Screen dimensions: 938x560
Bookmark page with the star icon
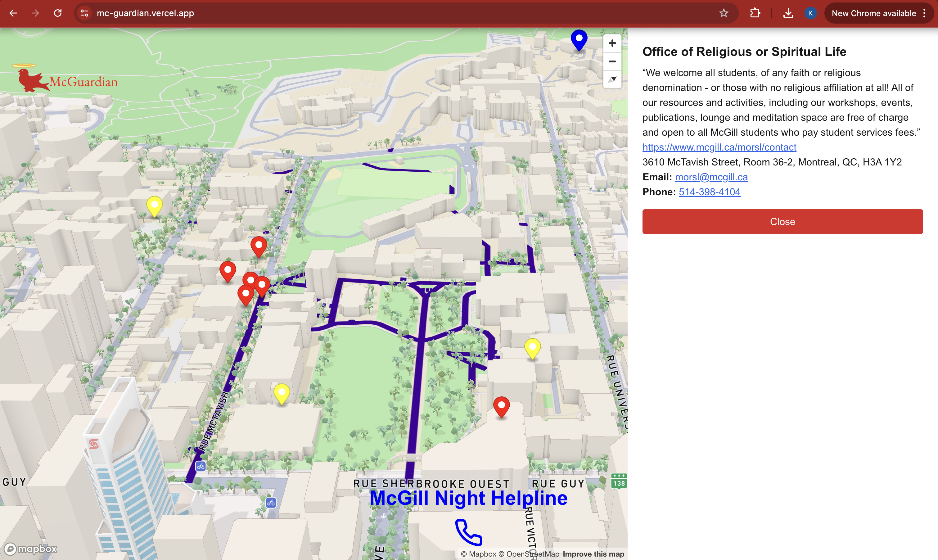click(723, 13)
